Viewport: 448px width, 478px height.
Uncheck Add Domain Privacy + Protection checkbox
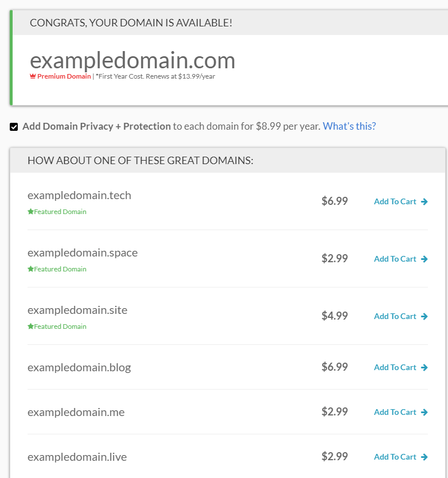(x=14, y=127)
